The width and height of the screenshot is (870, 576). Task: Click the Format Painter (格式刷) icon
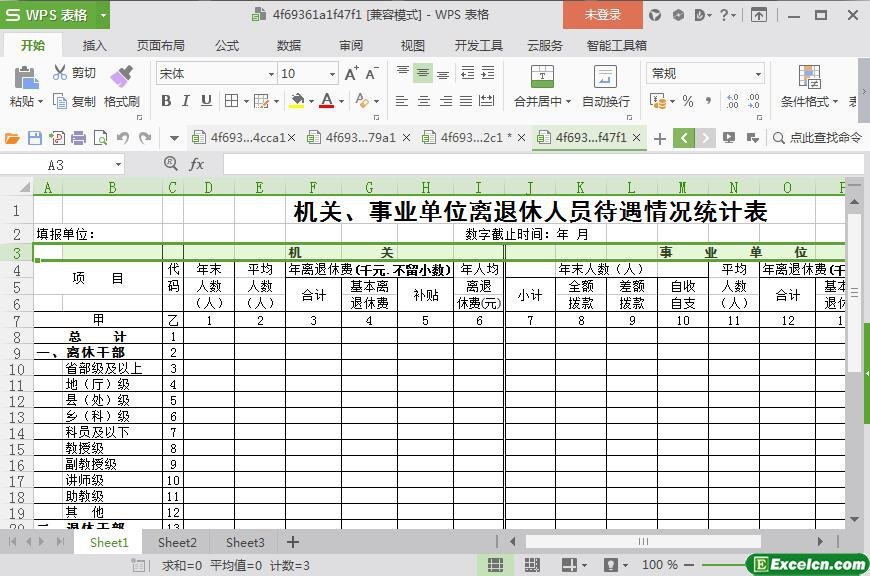(121, 77)
